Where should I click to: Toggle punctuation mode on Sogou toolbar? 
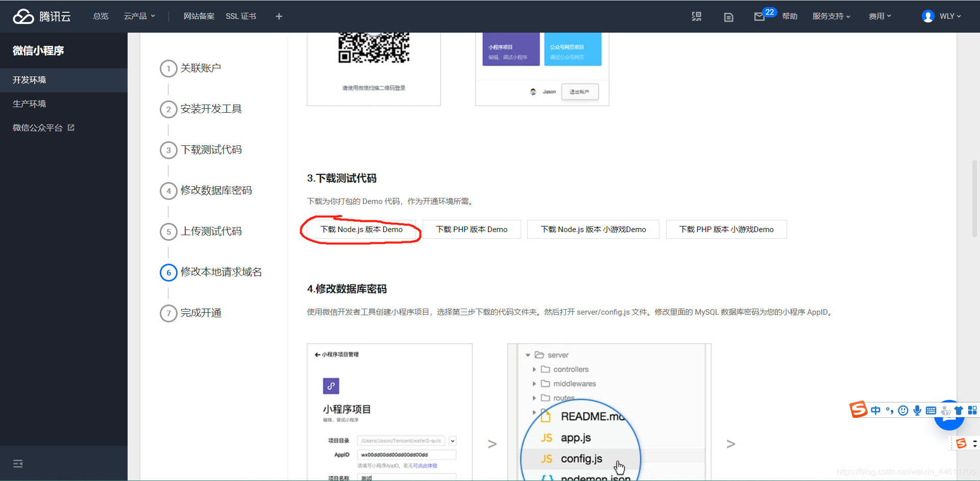(x=890, y=410)
